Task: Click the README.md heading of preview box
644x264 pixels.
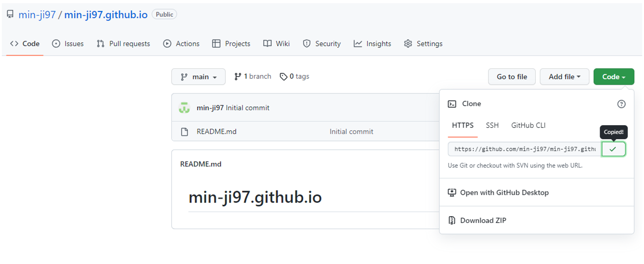Action: coord(201,164)
